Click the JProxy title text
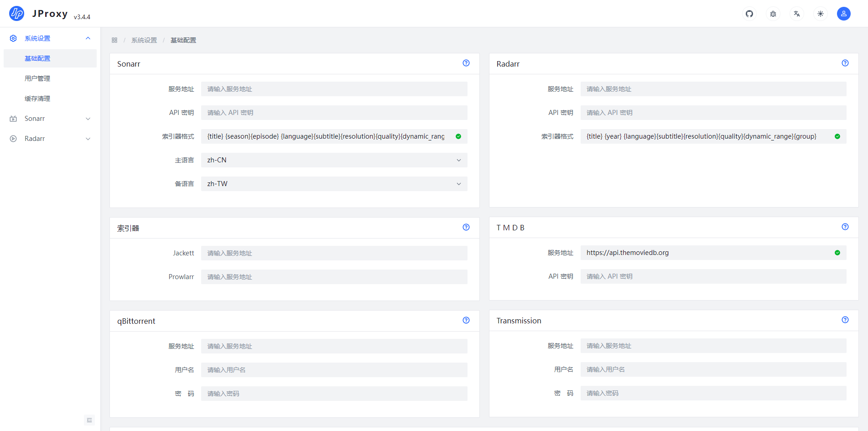Screen dimensions: 868x431 point(50,14)
